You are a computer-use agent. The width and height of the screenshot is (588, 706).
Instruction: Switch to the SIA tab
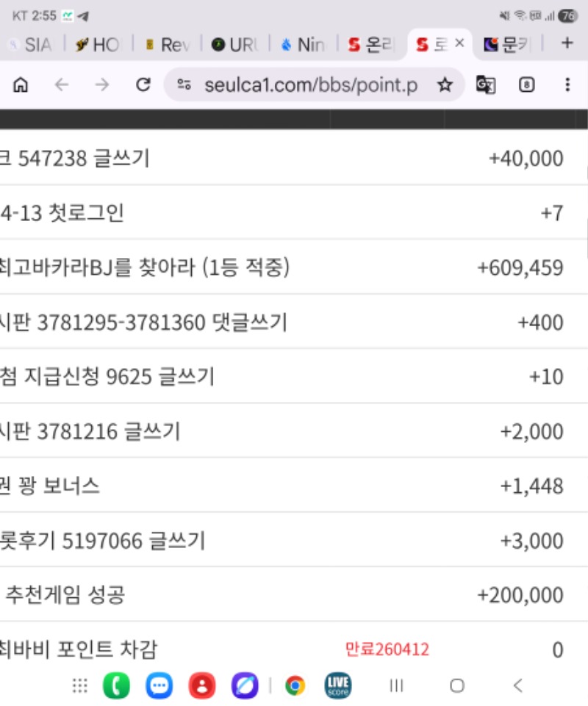click(x=32, y=45)
